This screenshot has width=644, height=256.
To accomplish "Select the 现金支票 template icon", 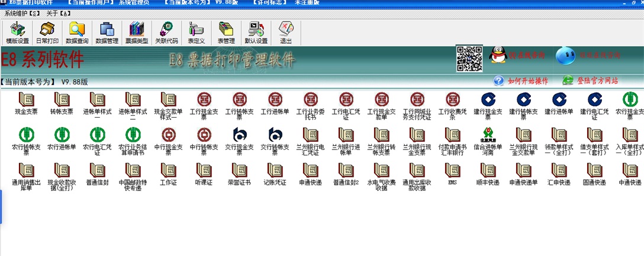I will click(x=25, y=103).
